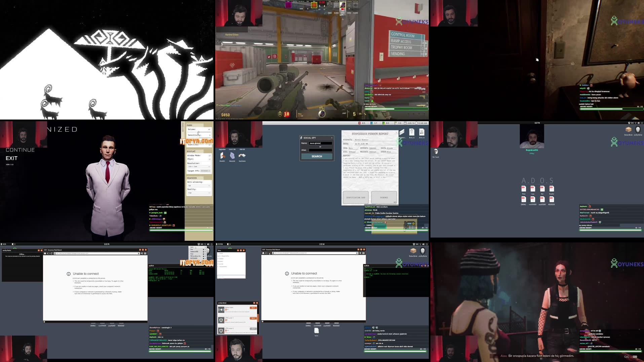This screenshot has height=362, width=644.
Task: Open Shadow Market icon on A.D.O.S desktop
Action: (629, 130)
